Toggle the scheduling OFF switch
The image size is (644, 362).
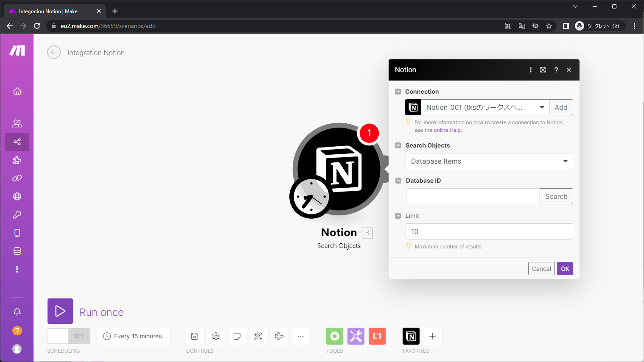point(69,336)
